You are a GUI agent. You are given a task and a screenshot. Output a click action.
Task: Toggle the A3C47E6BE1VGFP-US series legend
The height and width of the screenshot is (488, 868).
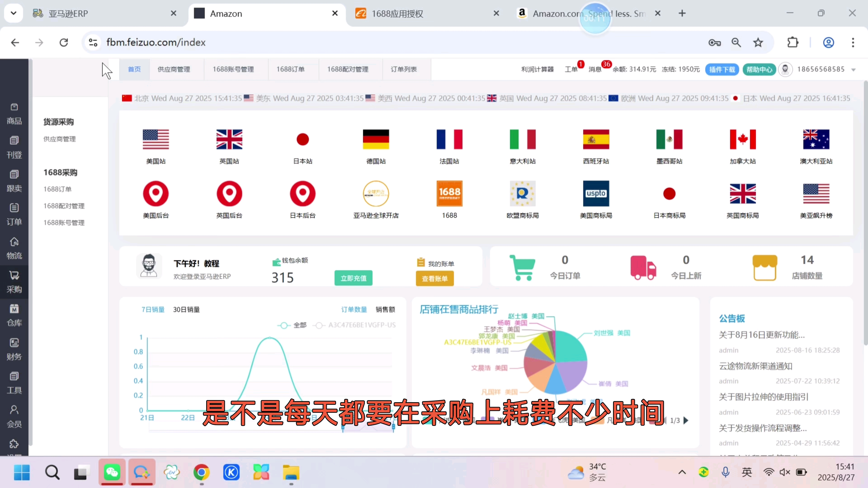point(354,325)
